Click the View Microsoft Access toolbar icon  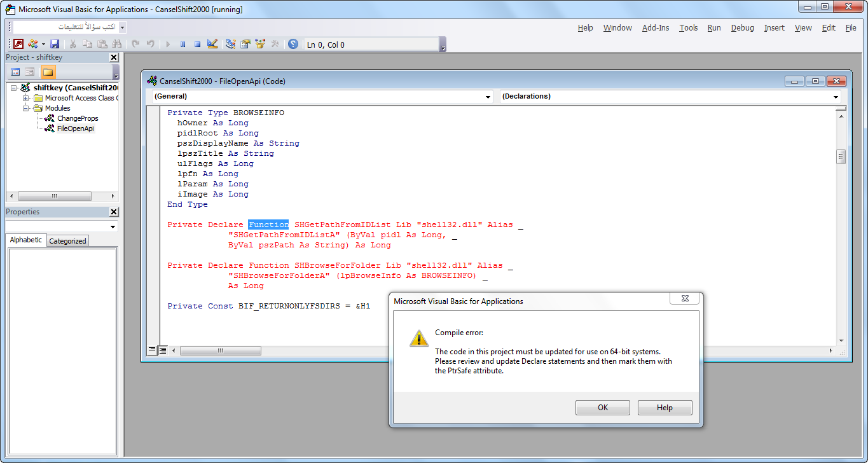pyautogui.click(x=18, y=44)
